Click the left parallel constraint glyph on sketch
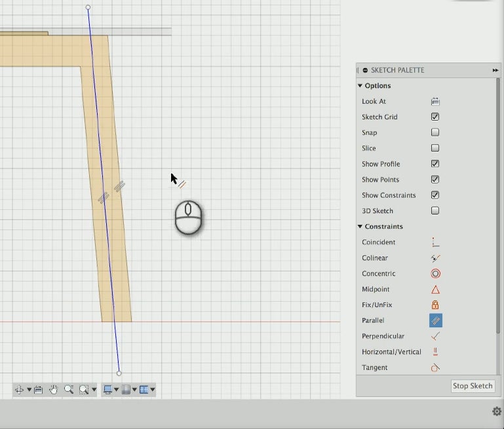The width and height of the screenshot is (504, 429). coord(104,198)
